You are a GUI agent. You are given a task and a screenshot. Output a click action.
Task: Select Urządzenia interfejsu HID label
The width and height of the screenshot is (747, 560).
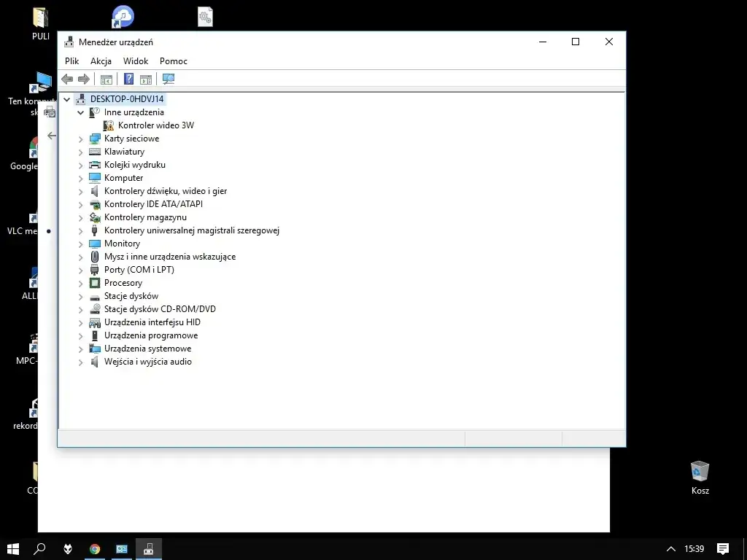152,322
